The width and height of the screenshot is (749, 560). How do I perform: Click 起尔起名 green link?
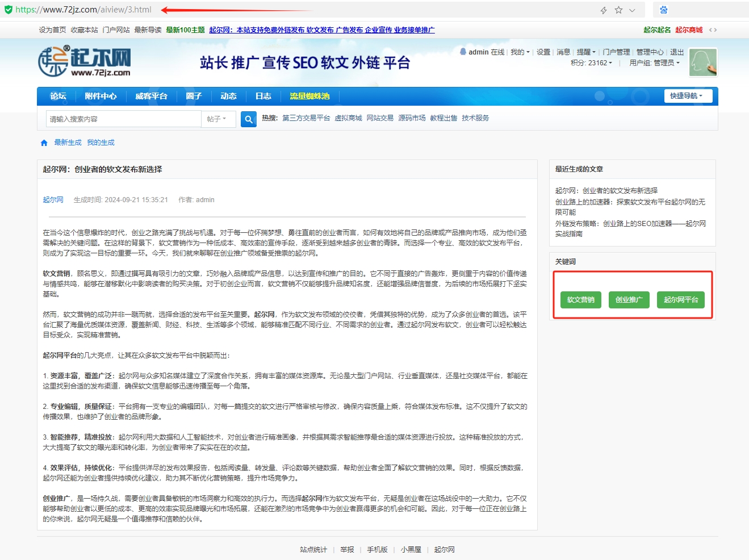657,30
